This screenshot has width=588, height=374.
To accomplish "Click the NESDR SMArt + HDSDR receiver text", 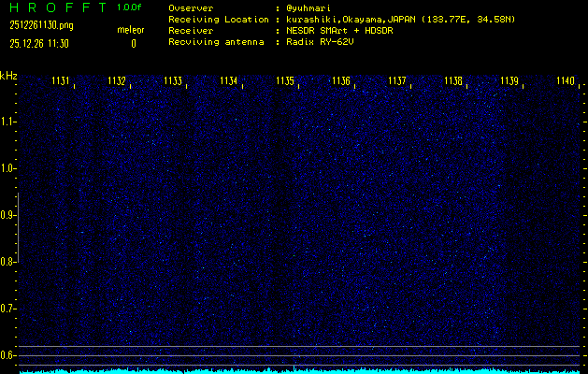I will click(x=340, y=31).
